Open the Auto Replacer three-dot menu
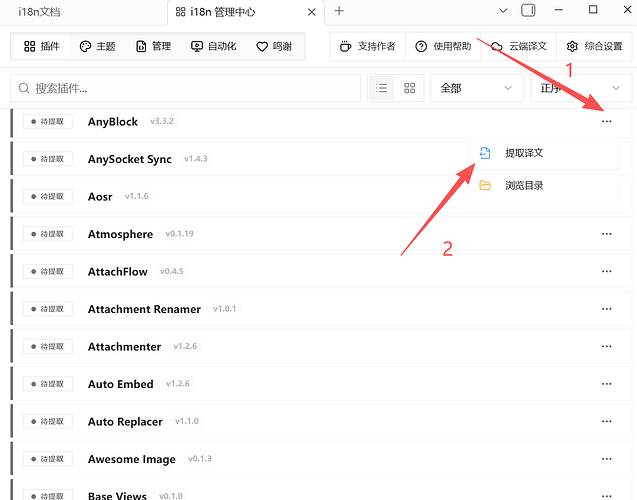Viewport: 637px width, 500px height. point(607,422)
